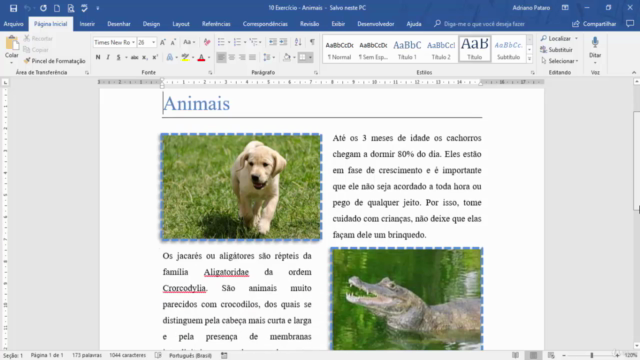This screenshot has height=360, width=640.
Task: Open macro recording icon in status bar
Action: pyautogui.click(x=224, y=356)
